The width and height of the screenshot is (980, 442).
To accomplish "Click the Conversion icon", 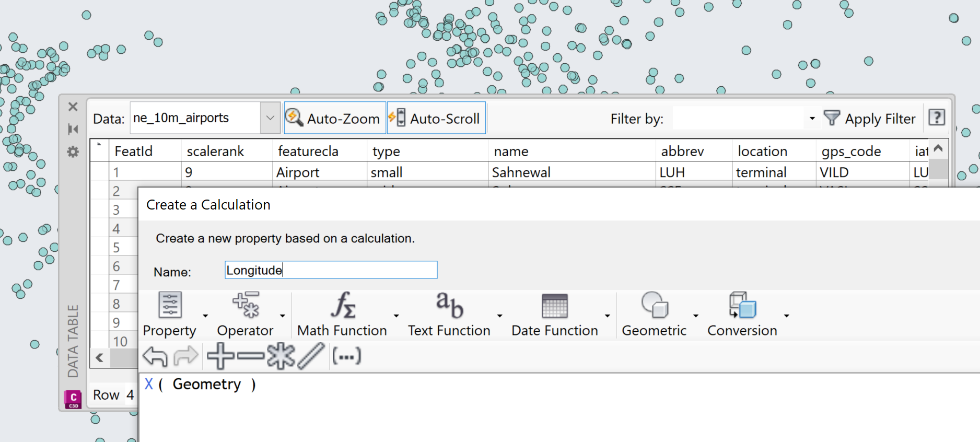I will 742,306.
